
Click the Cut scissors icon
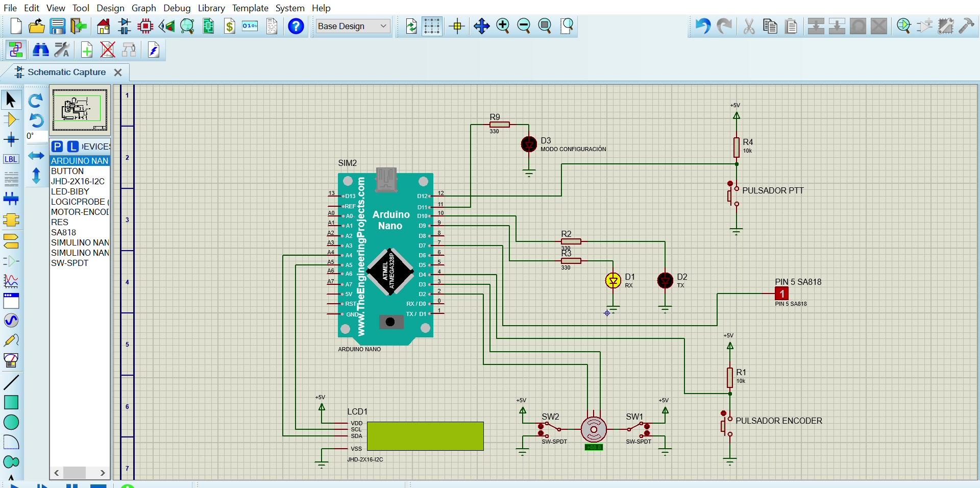coord(749,26)
